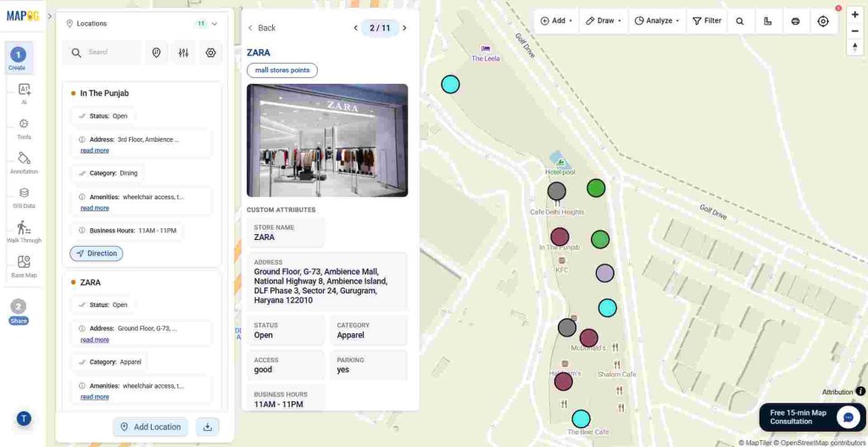
Task: Click The Leela hotel map icon
Action: pos(486,48)
